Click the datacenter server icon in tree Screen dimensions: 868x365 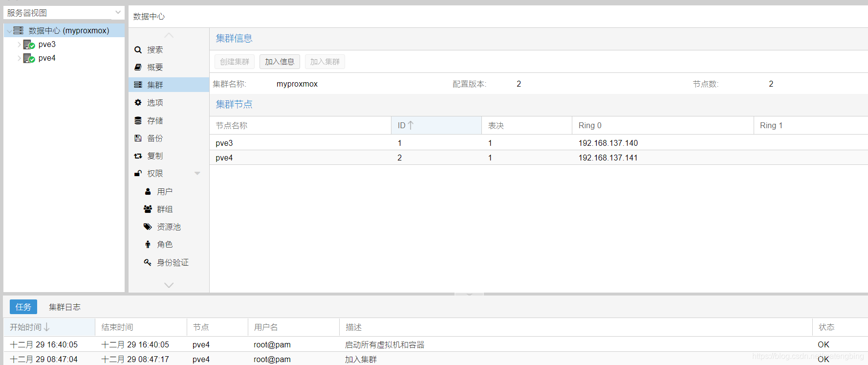(18, 30)
